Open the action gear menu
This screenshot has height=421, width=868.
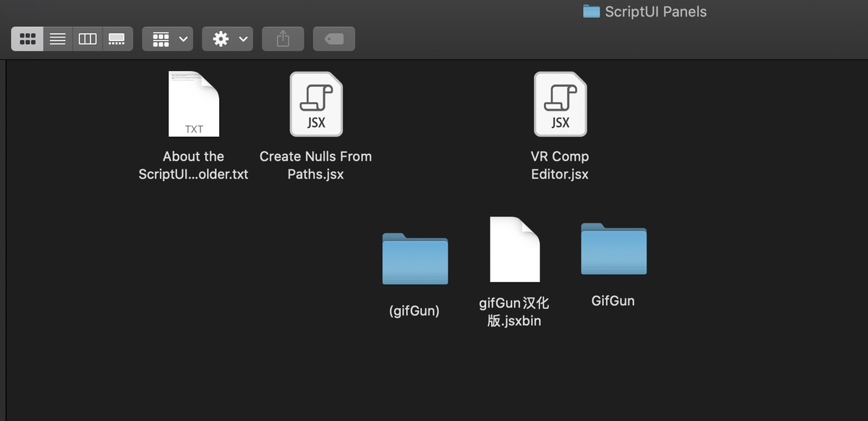click(x=228, y=39)
